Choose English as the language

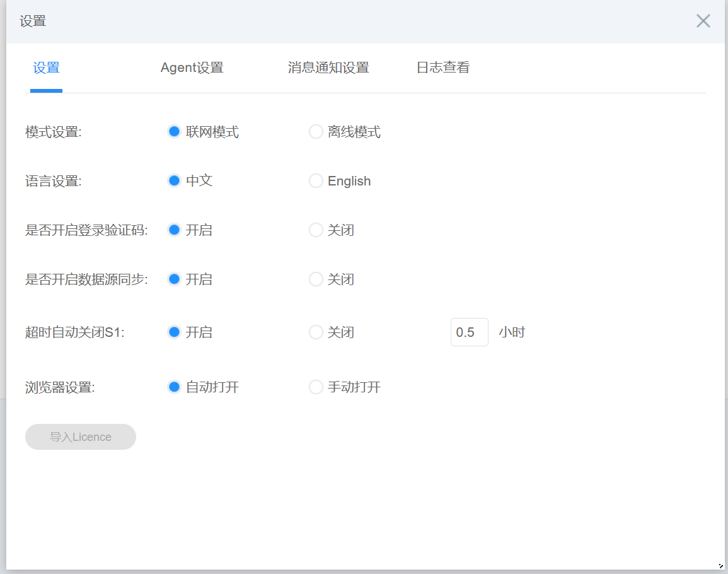coord(316,181)
